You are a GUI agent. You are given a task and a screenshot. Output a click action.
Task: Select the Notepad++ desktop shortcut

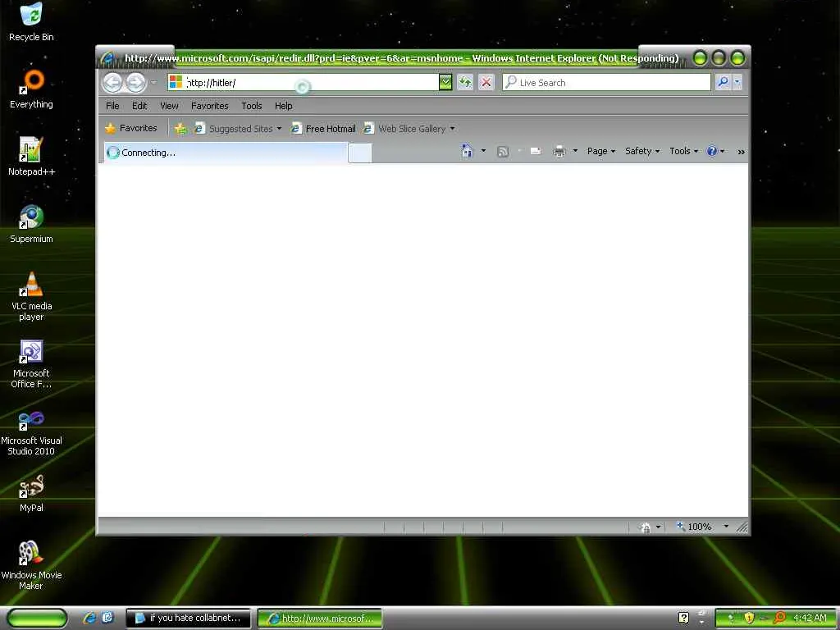(x=31, y=157)
